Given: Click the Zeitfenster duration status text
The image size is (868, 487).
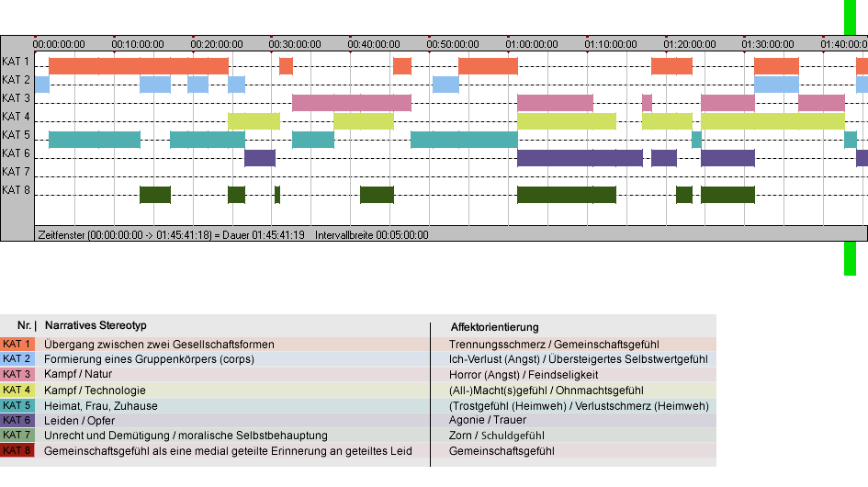Looking at the screenshot, I should point(171,235).
